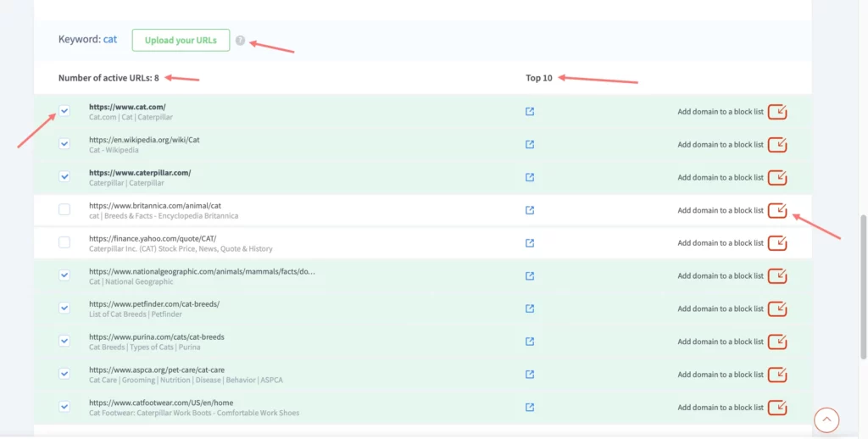Check the finance.yahoo.com URL checkbox

tap(64, 242)
